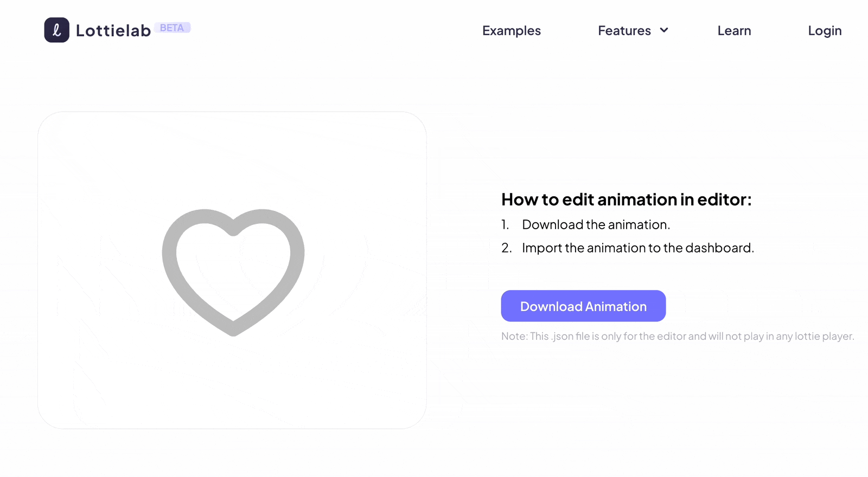
Task: Click list number 1
Action: (505, 224)
